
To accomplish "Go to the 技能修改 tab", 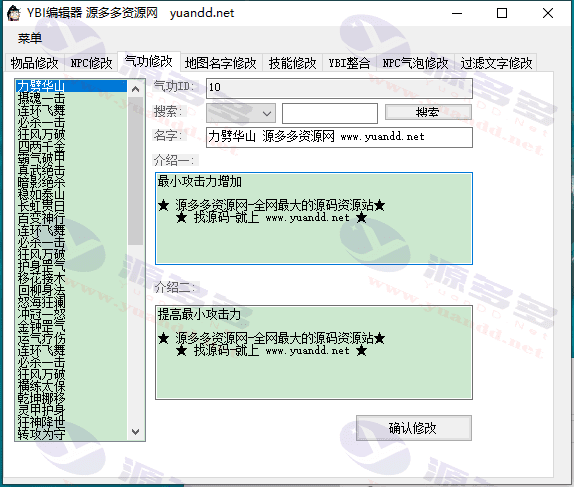I will coord(292,63).
